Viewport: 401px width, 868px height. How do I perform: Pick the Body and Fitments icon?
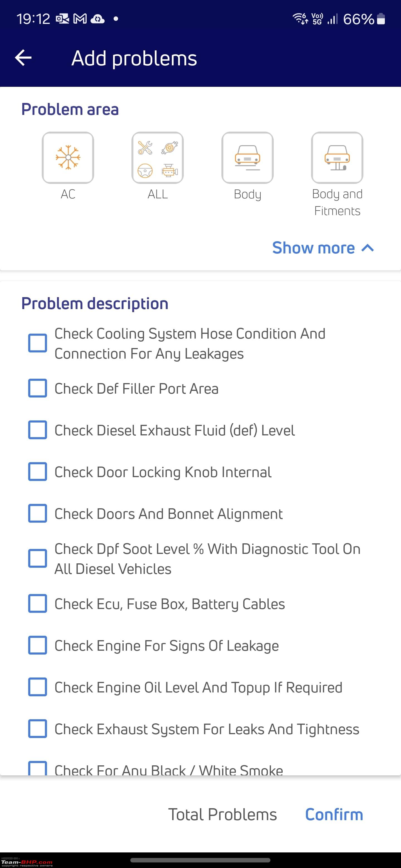tap(337, 157)
